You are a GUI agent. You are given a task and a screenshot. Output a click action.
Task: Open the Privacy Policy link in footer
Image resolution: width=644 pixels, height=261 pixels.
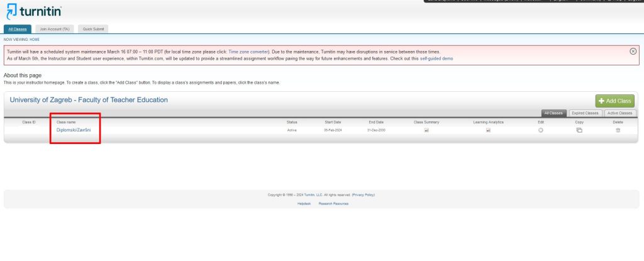click(x=364, y=195)
